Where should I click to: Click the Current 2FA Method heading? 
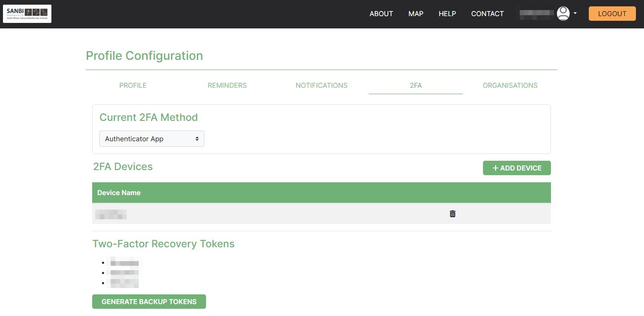pos(149,117)
